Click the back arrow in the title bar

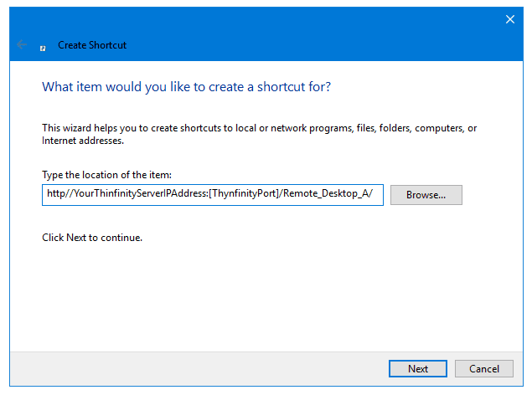(22, 44)
